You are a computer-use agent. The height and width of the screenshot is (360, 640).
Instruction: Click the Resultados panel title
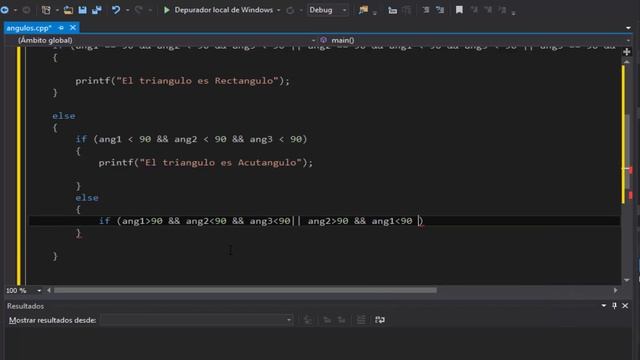click(x=25, y=306)
